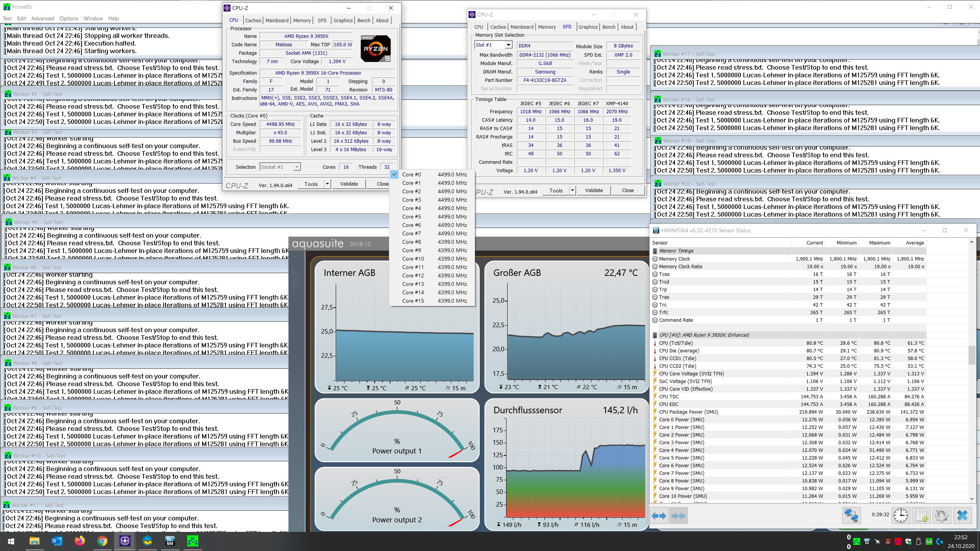Click HWiNFO Maximum column header

[x=875, y=243]
